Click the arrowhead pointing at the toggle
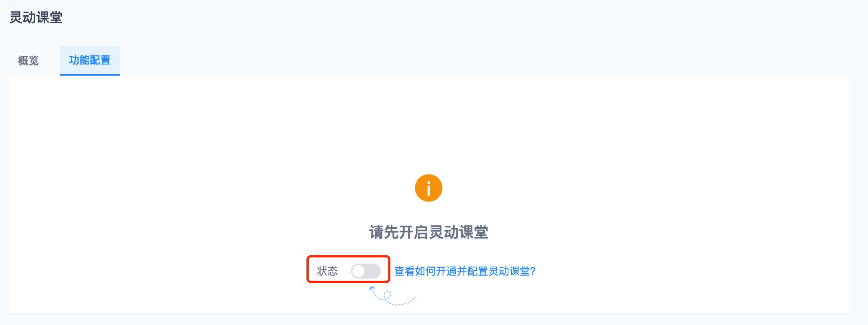The width and height of the screenshot is (868, 325). click(372, 288)
